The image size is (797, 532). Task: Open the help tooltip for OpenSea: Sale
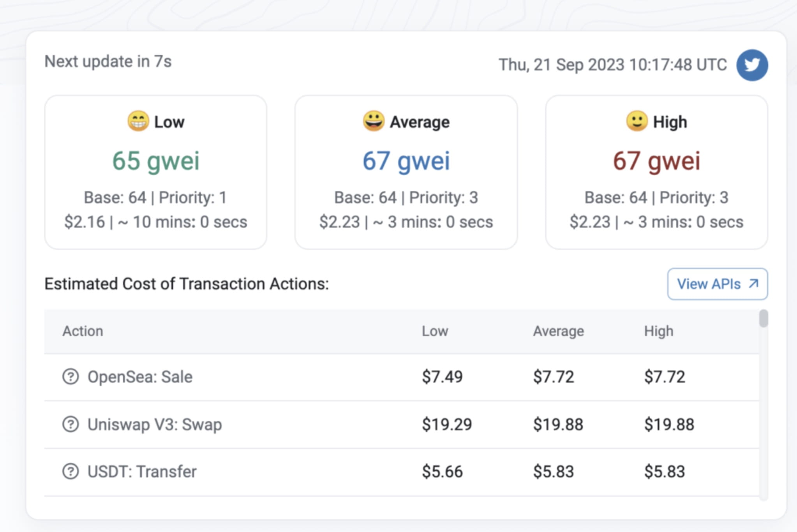tap(70, 377)
